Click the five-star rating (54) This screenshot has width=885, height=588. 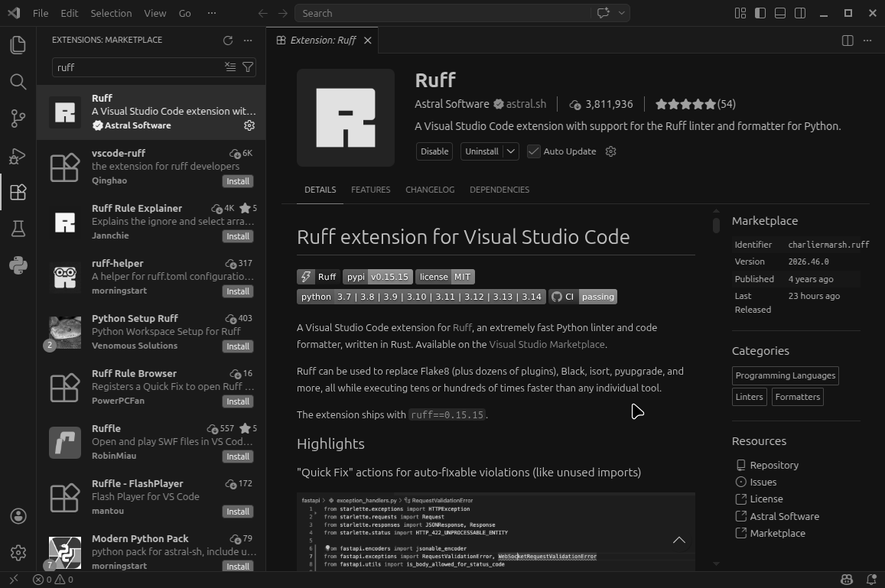(695, 104)
